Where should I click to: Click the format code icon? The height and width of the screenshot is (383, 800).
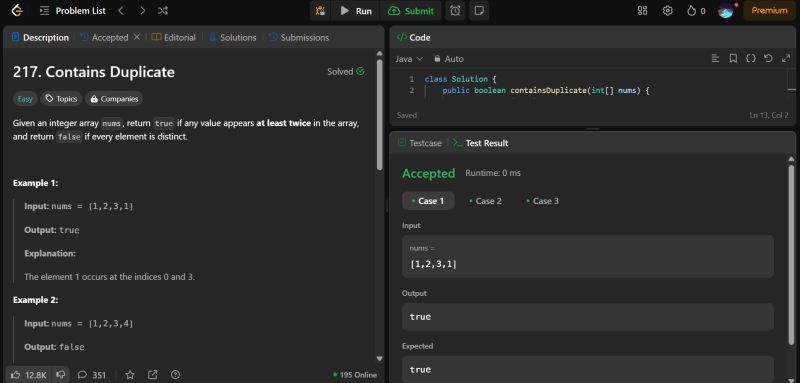tap(715, 59)
